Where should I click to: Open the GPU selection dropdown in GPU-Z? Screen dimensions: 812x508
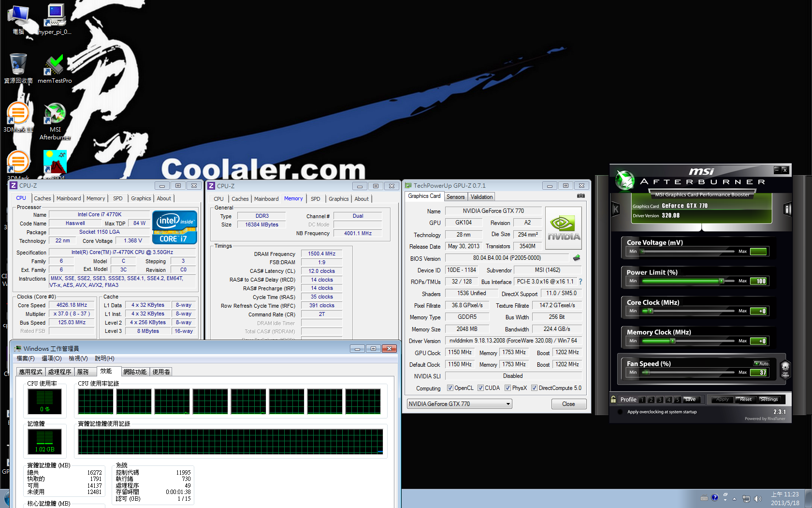point(459,404)
